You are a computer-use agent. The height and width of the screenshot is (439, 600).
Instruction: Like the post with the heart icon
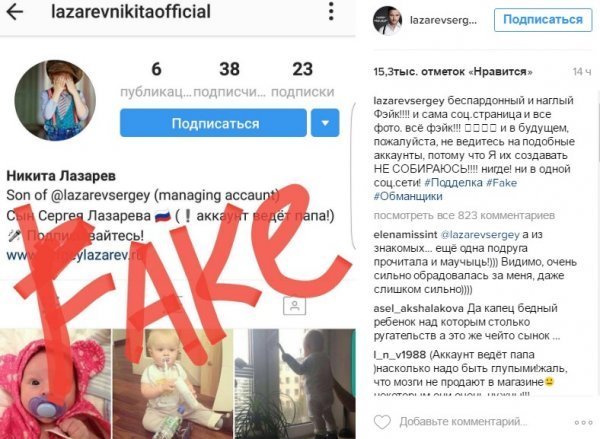[382, 422]
